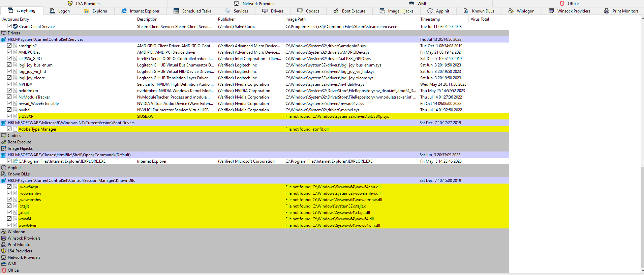Click the Explorer tab folder icon

click(87, 11)
